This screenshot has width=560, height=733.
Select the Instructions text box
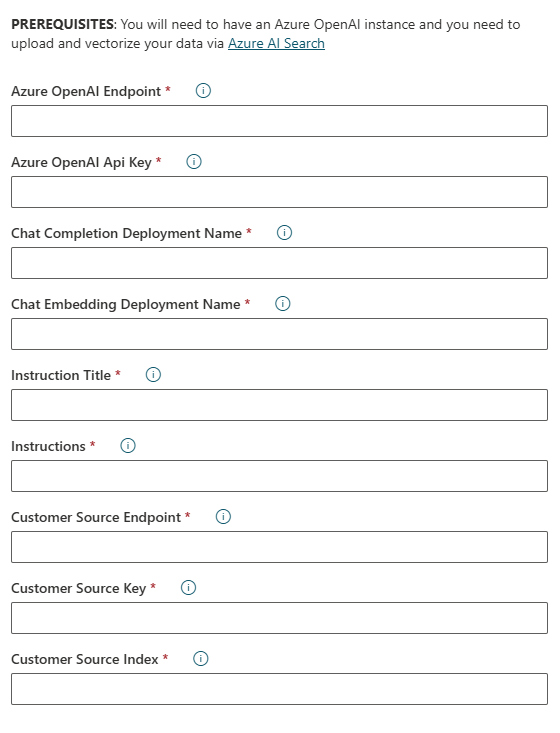click(280, 476)
